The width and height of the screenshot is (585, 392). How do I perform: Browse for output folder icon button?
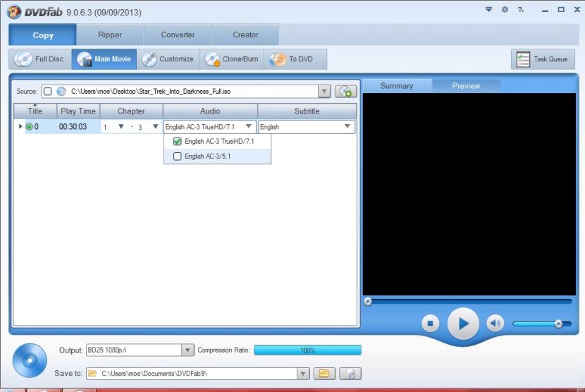(324, 374)
